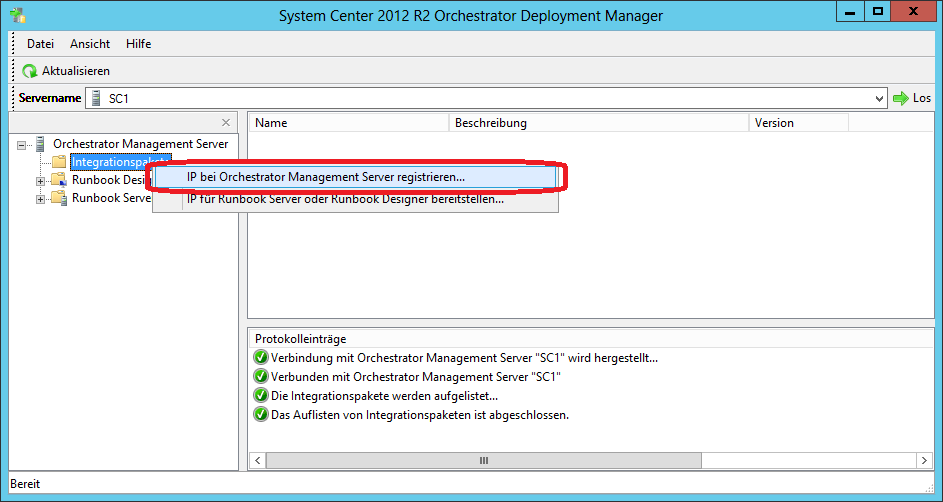
Task: Expand the Runbook Server node
Action: click(40, 199)
